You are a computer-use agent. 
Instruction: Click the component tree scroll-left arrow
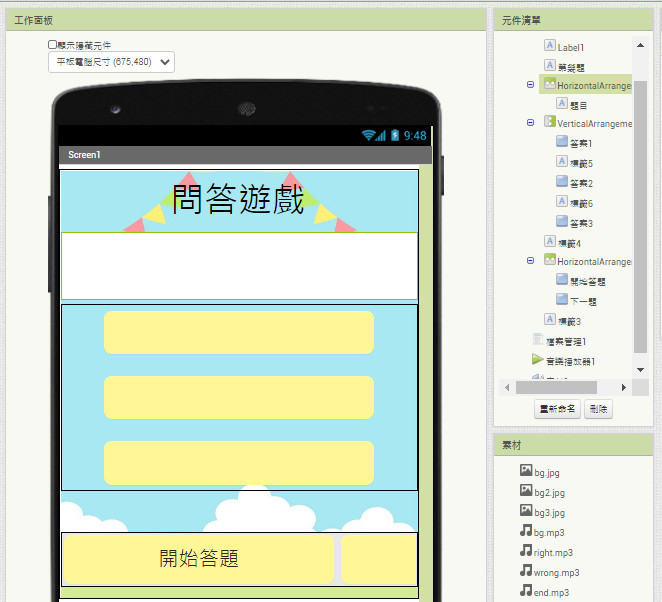coord(507,387)
